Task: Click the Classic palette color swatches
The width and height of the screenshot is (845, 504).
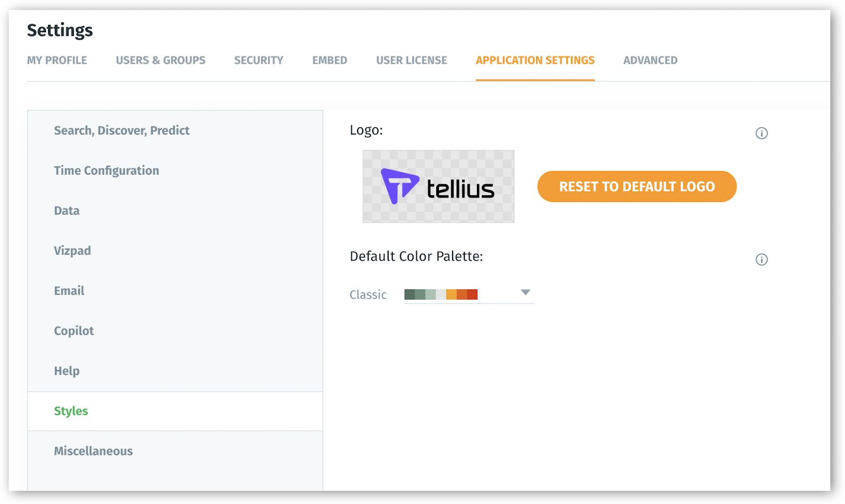Action: [x=440, y=294]
